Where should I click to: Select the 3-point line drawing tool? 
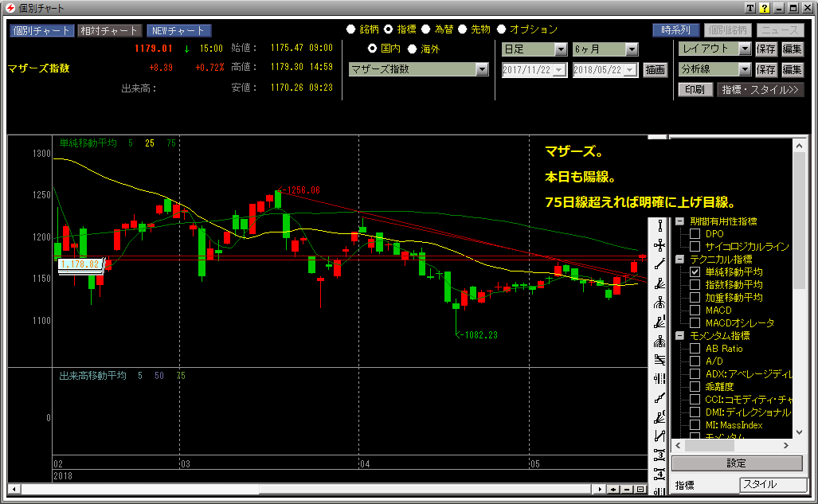click(659, 455)
